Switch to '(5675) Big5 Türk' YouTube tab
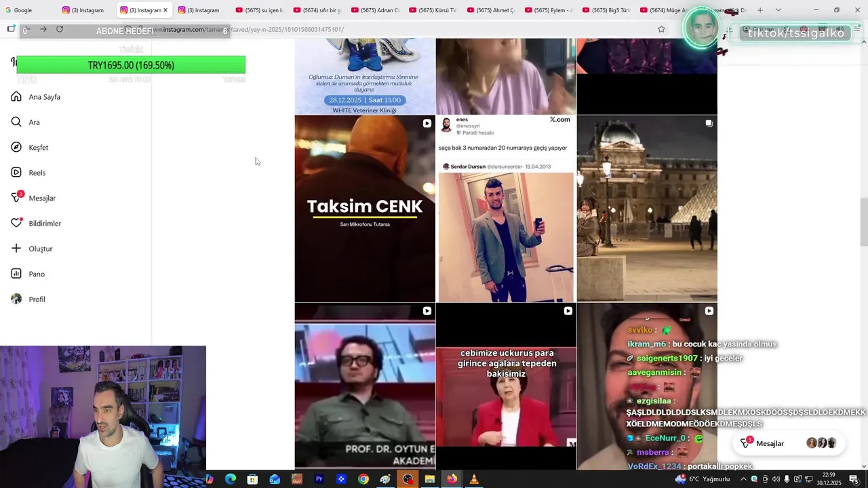 (606, 10)
